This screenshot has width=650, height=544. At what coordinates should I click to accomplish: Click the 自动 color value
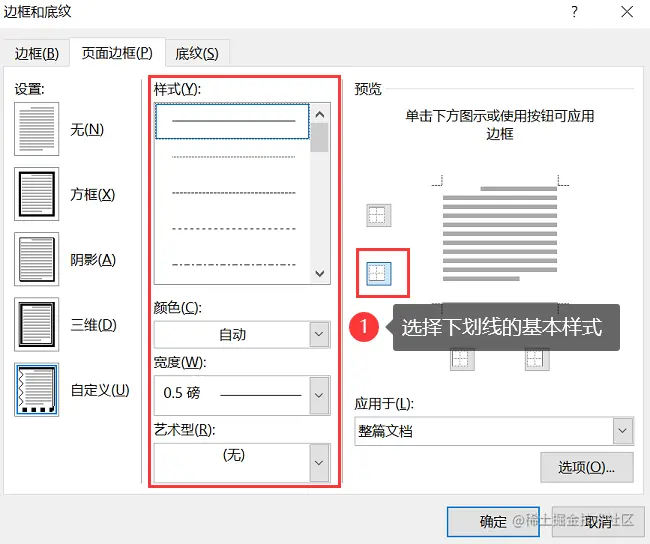(x=233, y=335)
